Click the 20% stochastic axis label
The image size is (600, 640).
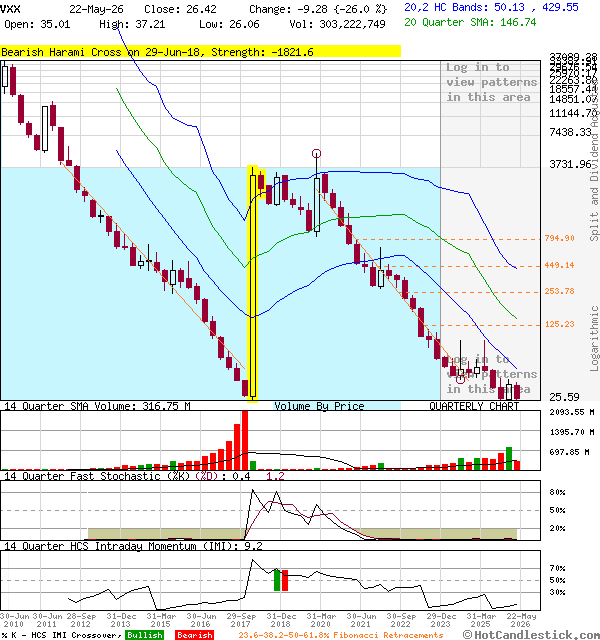557,528
